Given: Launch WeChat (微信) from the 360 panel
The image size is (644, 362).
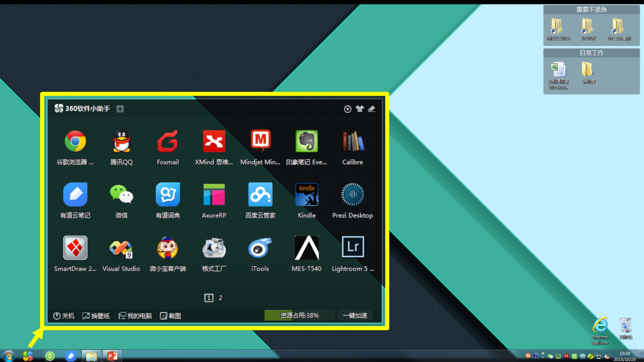Looking at the screenshot, I should pos(122,194).
